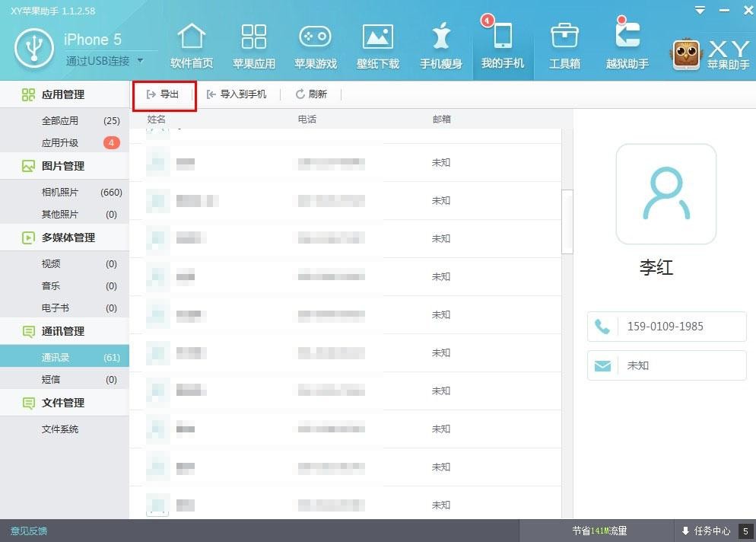Expand the 通过USB连接 dropdown arrow
756x542 pixels.
click(x=140, y=61)
